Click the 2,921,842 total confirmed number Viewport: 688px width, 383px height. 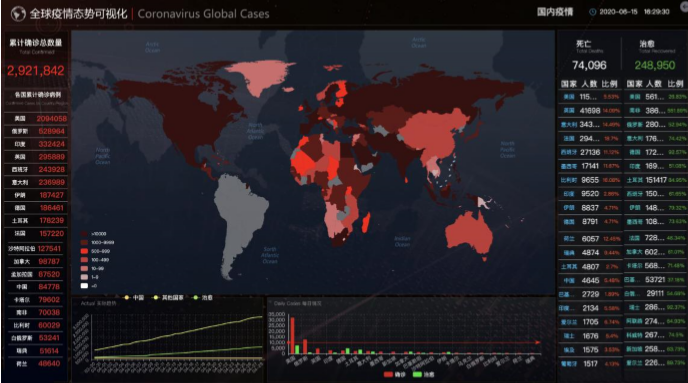click(x=36, y=71)
